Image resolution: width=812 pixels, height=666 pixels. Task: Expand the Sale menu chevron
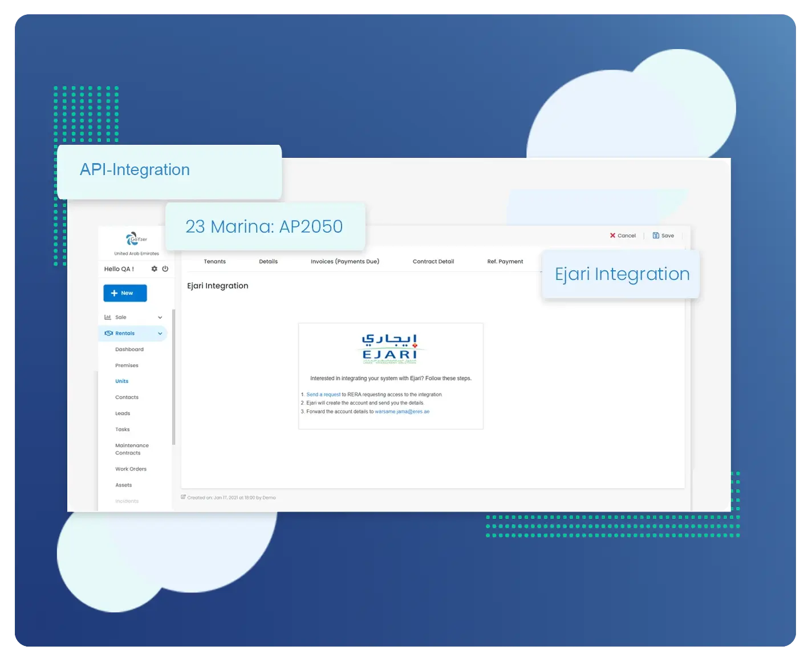(x=160, y=318)
